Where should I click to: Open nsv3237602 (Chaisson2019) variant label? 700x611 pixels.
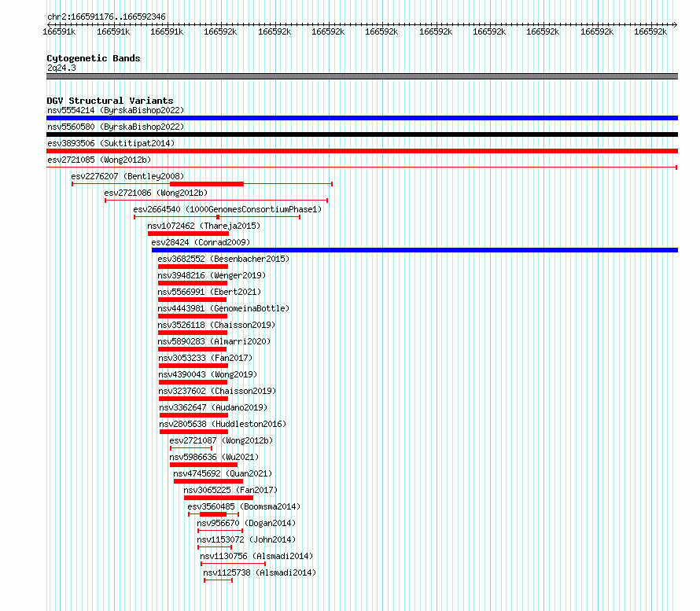point(217,391)
